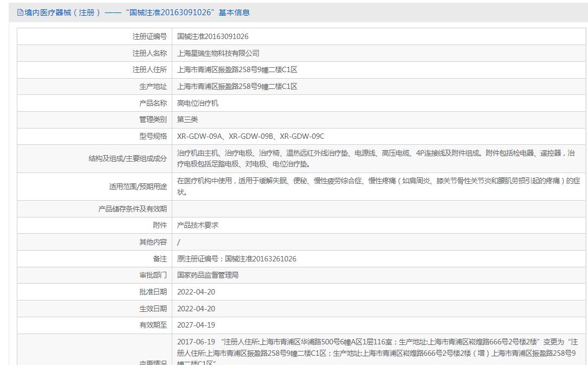Click the 生产地址 label
The width and height of the screenshot is (588, 365).
point(153,86)
